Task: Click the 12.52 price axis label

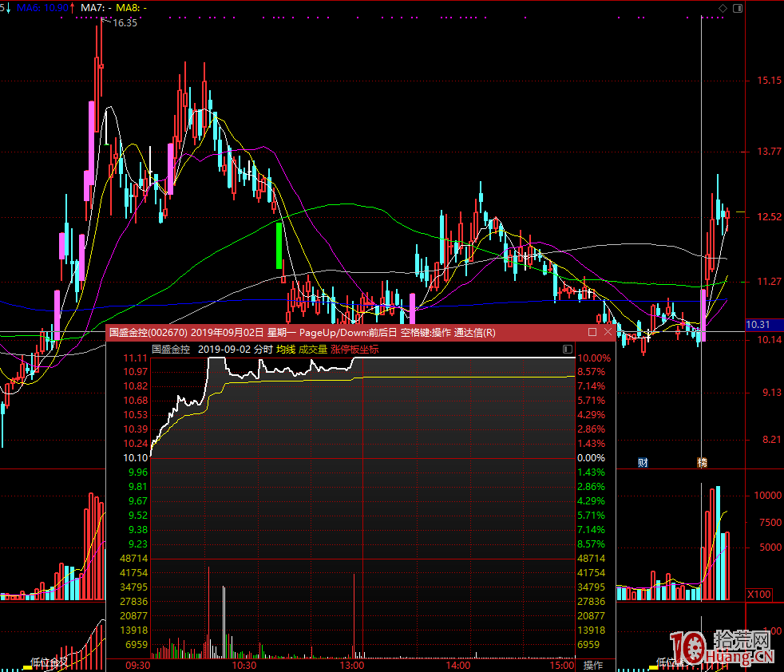Action: coord(769,216)
